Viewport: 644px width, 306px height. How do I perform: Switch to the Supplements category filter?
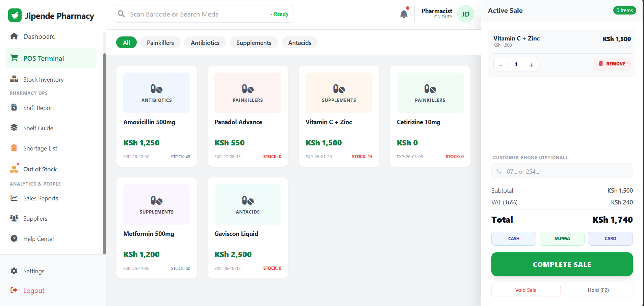(254, 43)
